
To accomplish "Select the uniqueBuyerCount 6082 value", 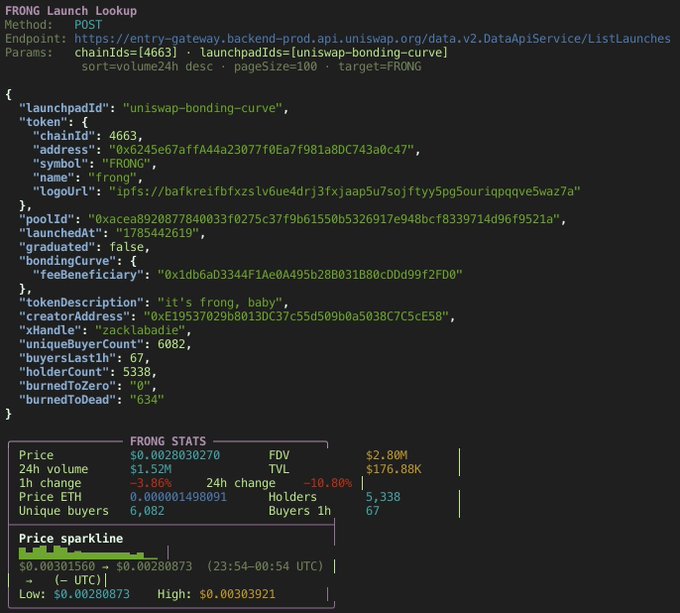I will (x=171, y=344).
